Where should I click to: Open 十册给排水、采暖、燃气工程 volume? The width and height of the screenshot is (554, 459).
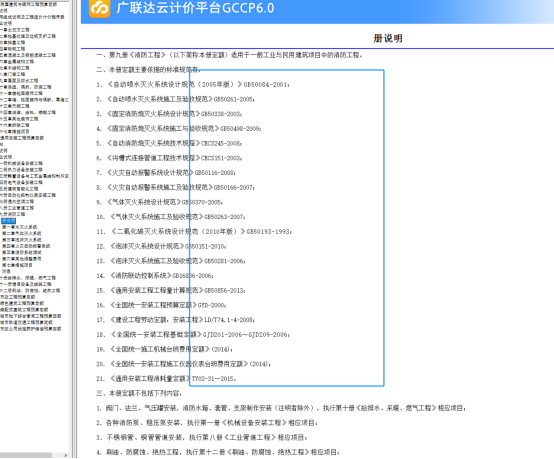pos(28,278)
